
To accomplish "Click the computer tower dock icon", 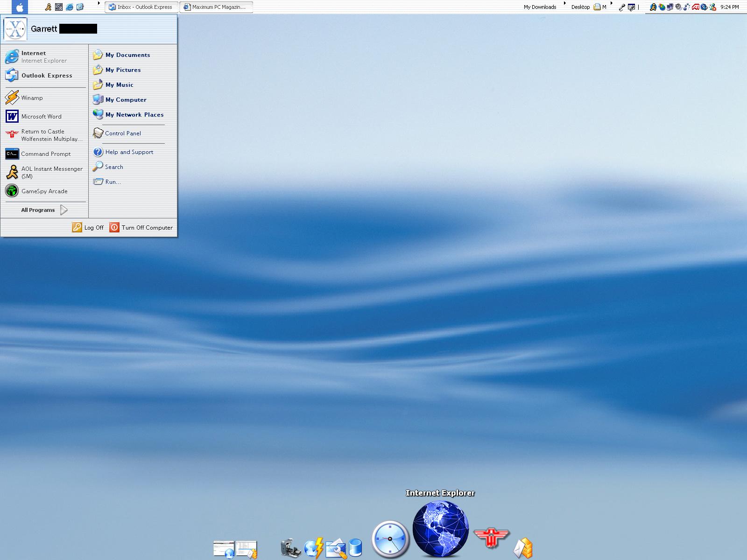I will tap(290, 548).
